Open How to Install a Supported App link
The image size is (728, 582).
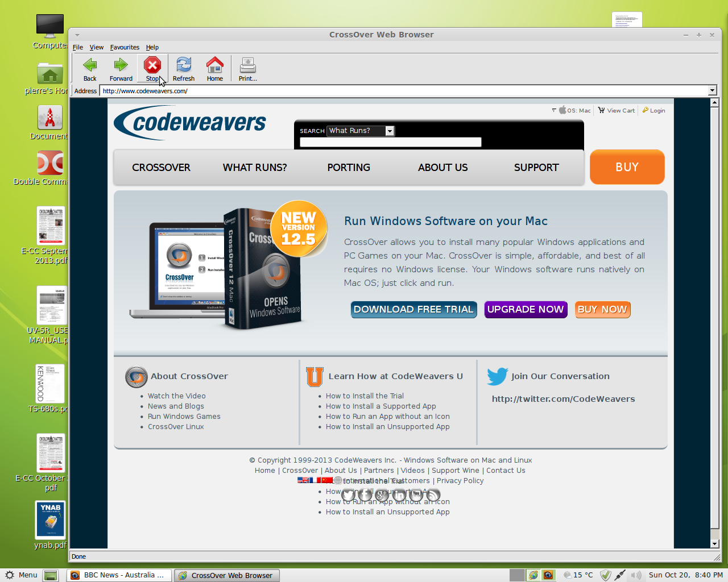pyautogui.click(x=381, y=406)
